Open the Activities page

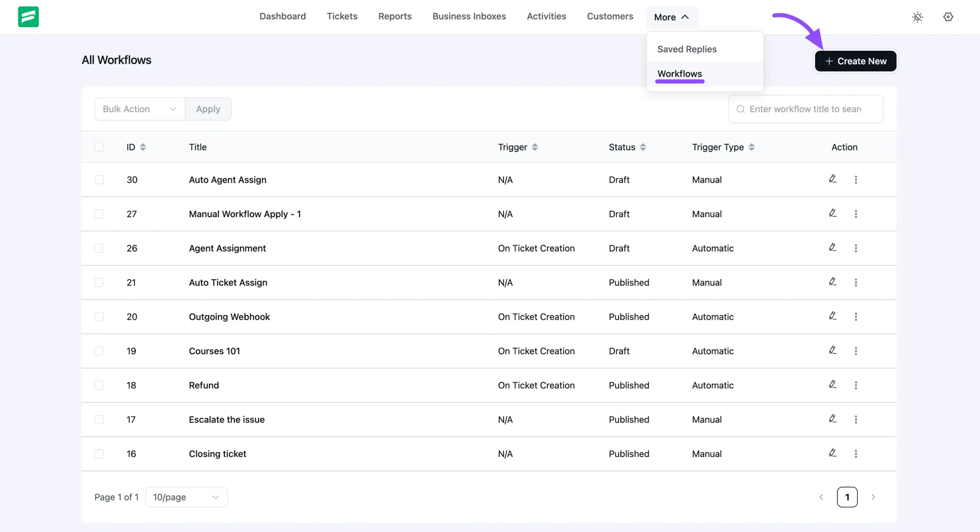click(546, 16)
